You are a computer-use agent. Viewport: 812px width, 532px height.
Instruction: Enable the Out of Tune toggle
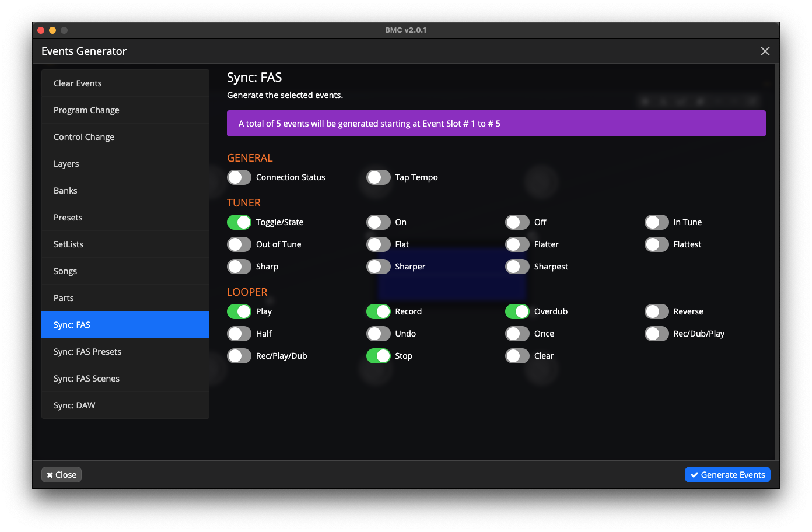[x=239, y=244]
